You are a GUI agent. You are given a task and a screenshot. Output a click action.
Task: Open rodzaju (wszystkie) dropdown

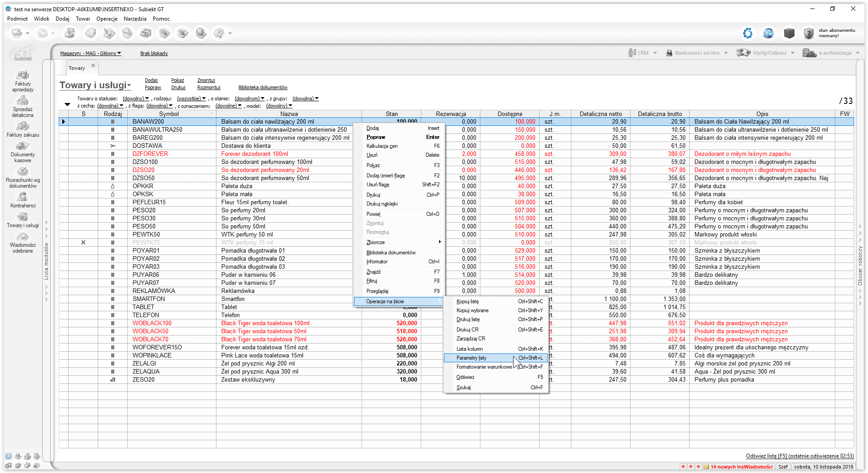191,99
